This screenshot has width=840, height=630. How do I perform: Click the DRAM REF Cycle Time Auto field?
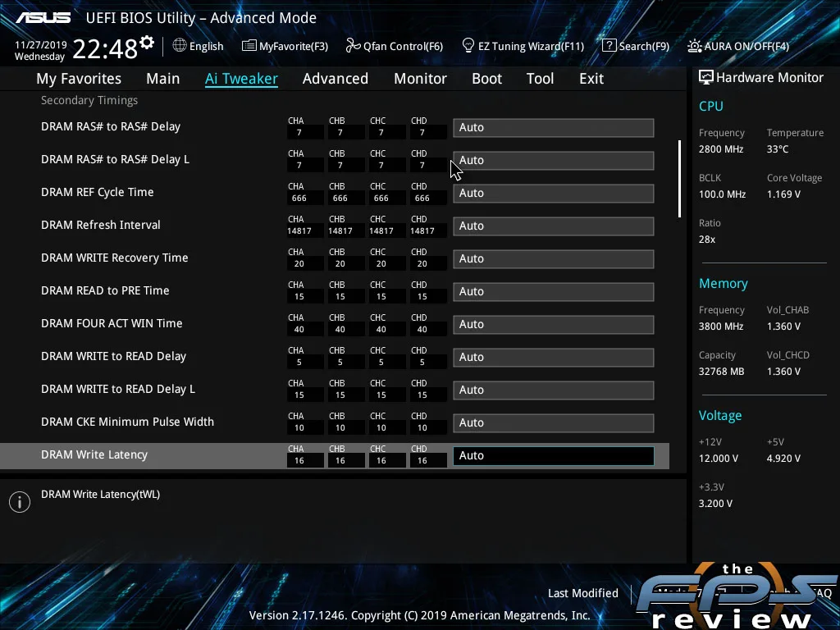pos(554,193)
